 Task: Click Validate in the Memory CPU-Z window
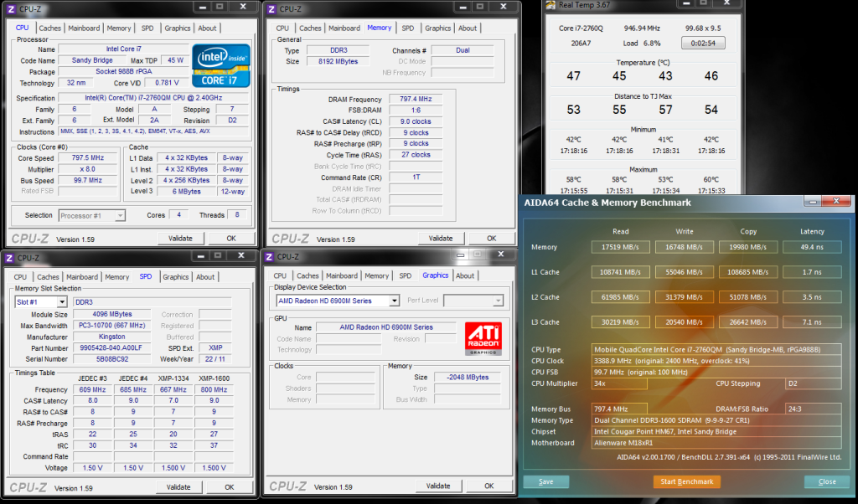(x=441, y=239)
